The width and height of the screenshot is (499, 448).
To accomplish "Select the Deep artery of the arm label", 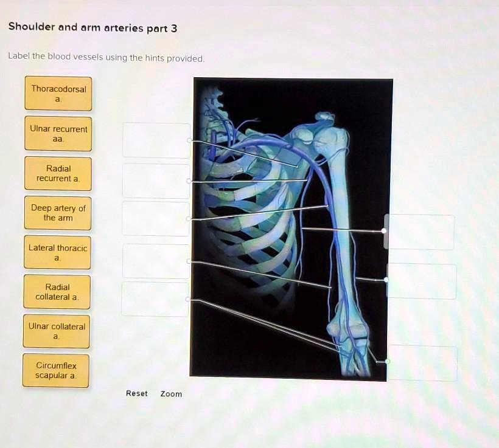I will pos(58,213).
